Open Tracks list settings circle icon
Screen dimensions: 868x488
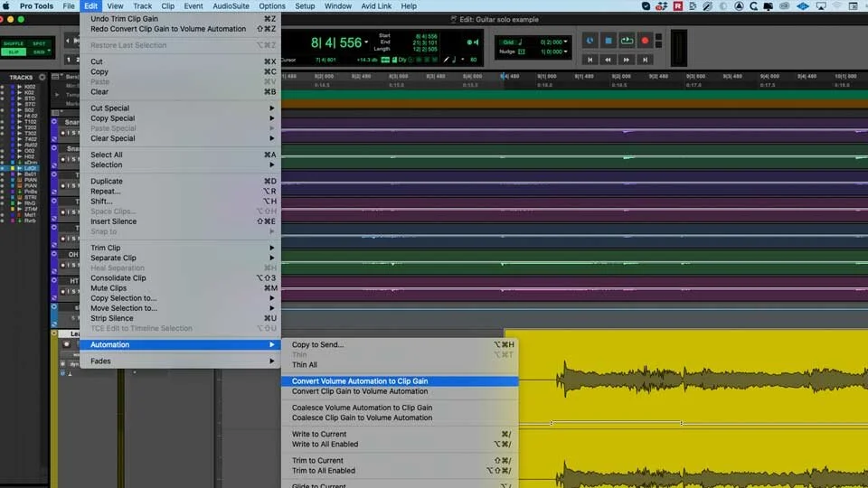[42, 77]
